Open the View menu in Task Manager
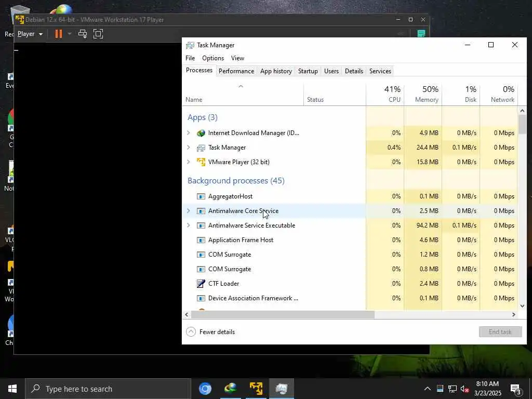The image size is (532, 399). tap(237, 58)
